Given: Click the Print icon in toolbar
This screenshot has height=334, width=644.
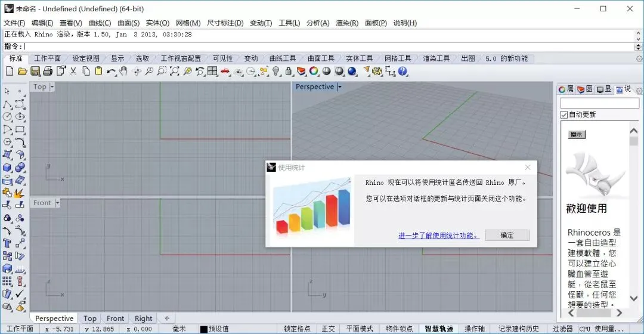Looking at the screenshot, I should [48, 71].
